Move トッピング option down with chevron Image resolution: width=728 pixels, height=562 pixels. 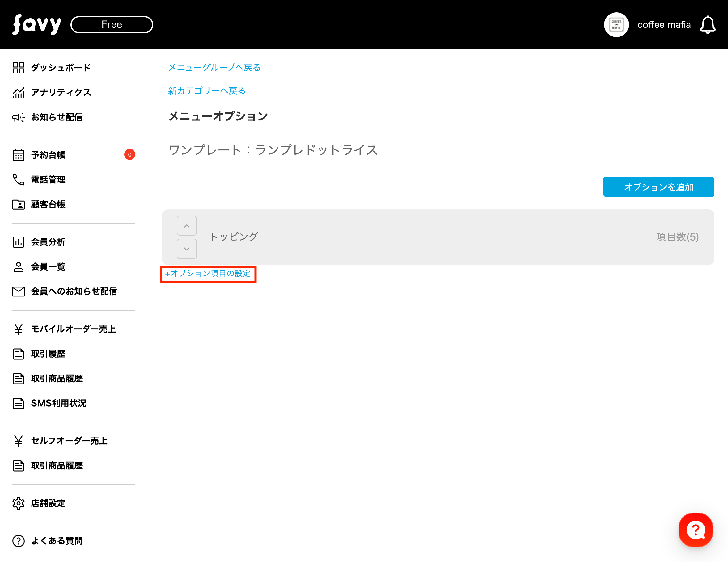pos(187,249)
